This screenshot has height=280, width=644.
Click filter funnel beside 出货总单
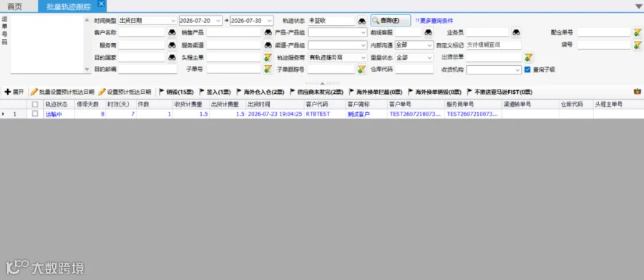click(529, 57)
